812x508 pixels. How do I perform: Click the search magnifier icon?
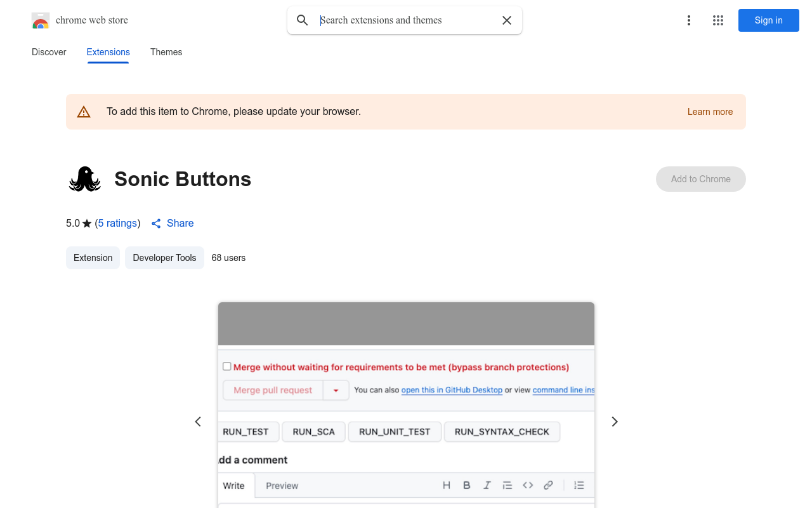point(303,20)
